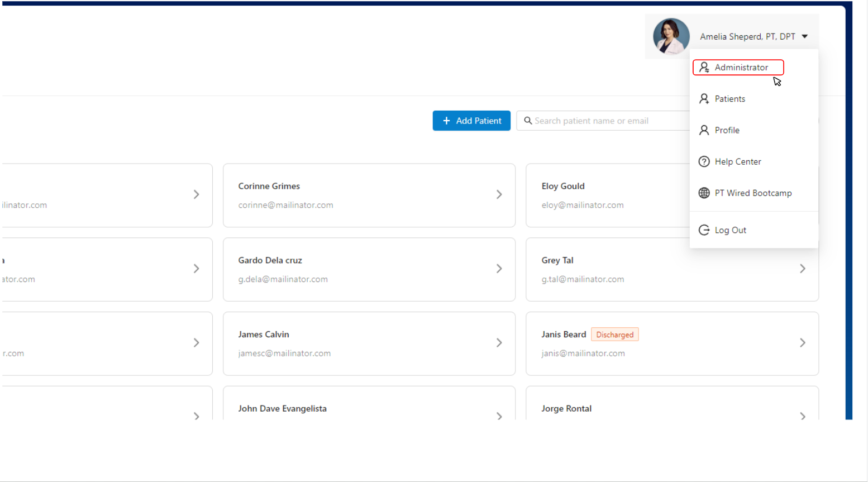Click the Help Center question mark icon
Viewport: 868px width, 482px height.
tap(704, 162)
